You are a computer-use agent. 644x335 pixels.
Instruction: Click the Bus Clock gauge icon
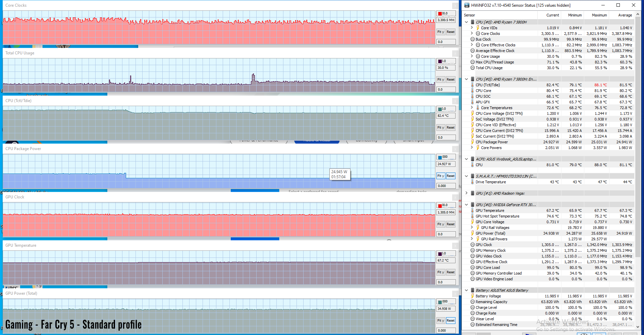472,39
